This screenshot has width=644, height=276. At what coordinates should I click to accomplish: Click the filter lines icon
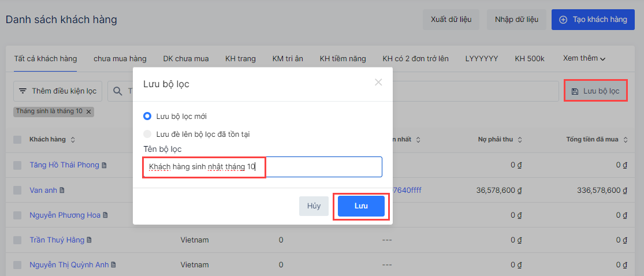click(23, 91)
